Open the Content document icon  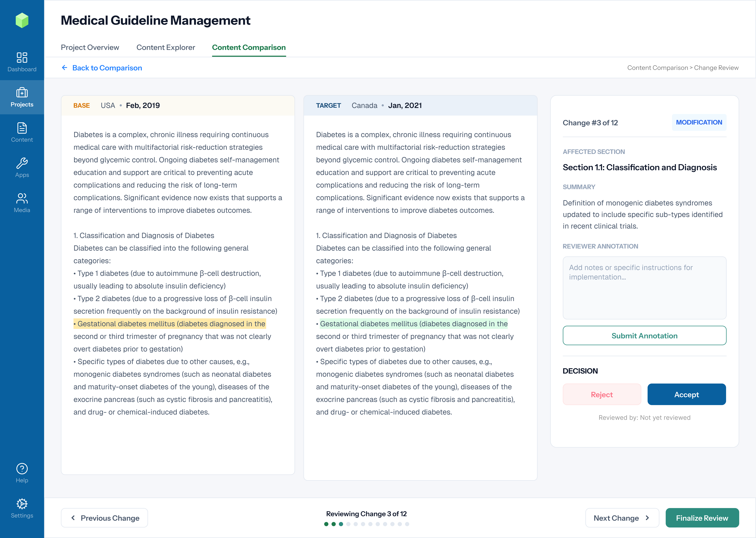22,128
